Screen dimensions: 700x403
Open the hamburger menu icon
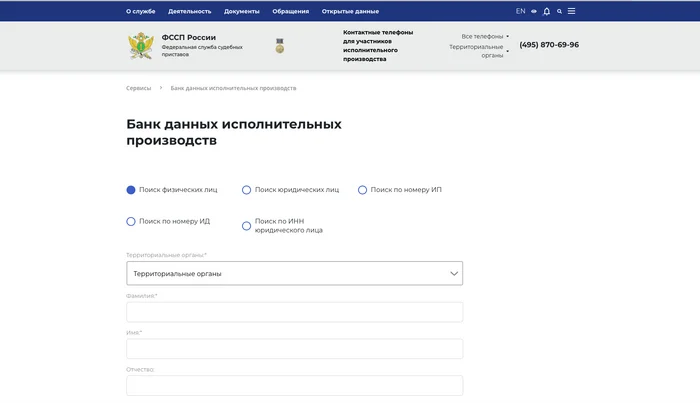point(571,11)
